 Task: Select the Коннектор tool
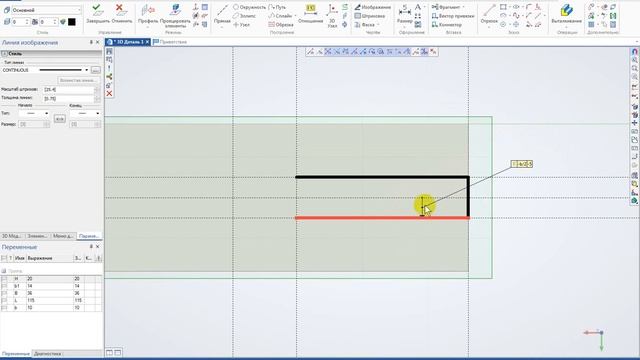click(447, 24)
